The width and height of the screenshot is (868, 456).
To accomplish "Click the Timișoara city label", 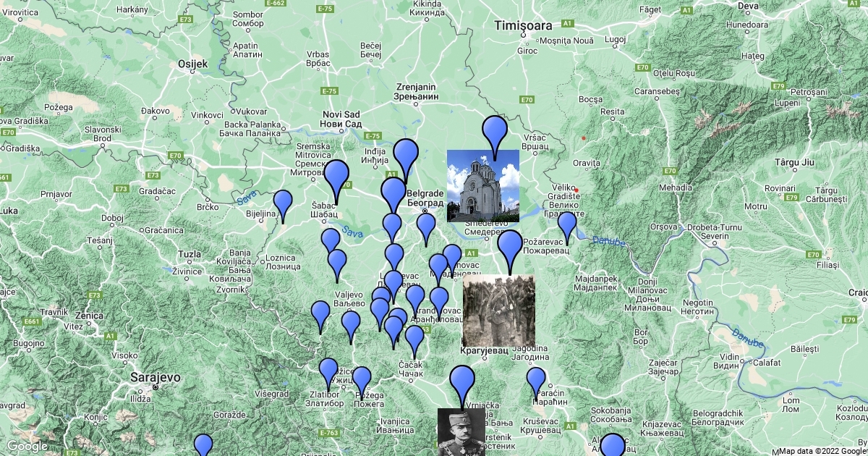I will pyautogui.click(x=523, y=26).
